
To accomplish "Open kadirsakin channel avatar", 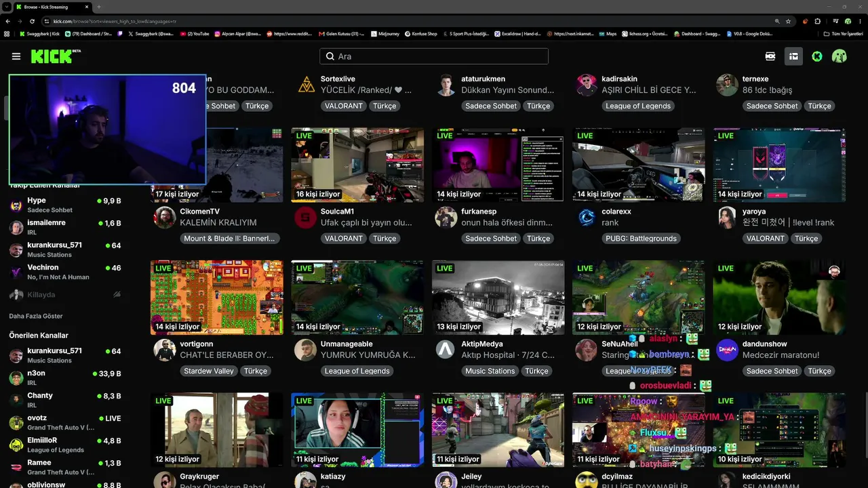I will pyautogui.click(x=587, y=85).
